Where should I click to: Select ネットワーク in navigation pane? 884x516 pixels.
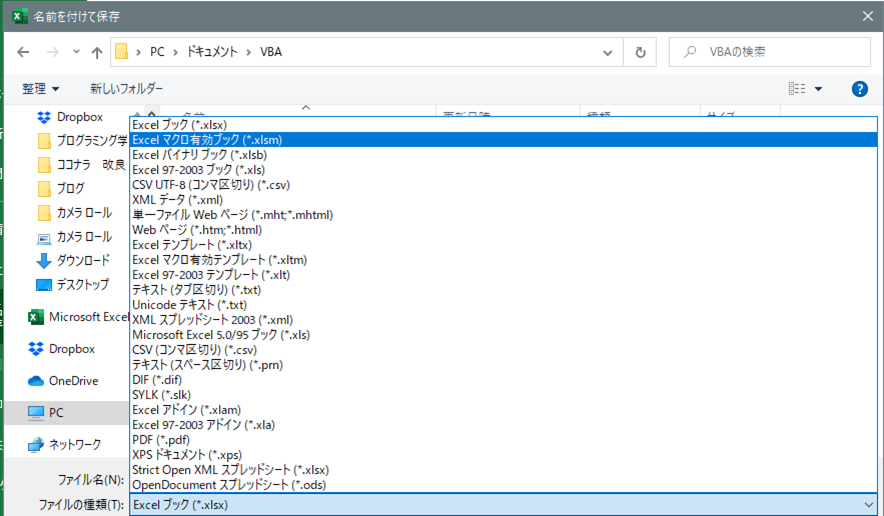pyautogui.click(x=64, y=444)
